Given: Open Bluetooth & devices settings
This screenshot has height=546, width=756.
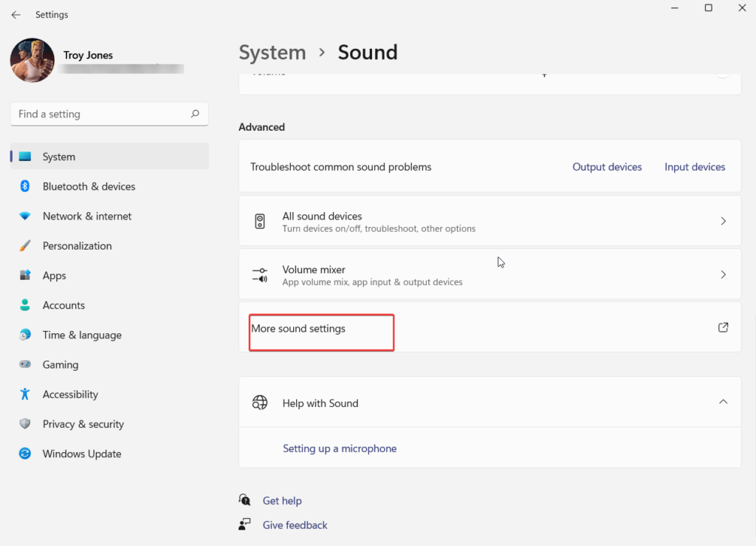Looking at the screenshot, I should coord(109,186).
